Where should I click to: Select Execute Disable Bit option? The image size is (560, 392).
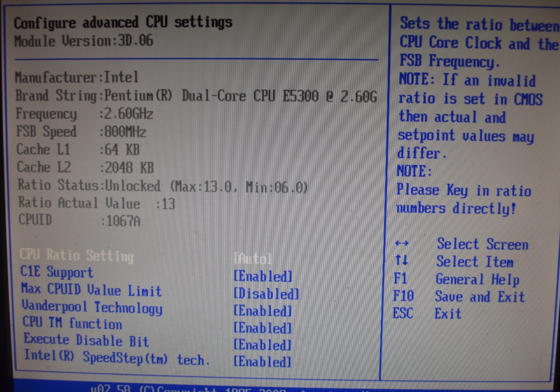tap(86, 340)
